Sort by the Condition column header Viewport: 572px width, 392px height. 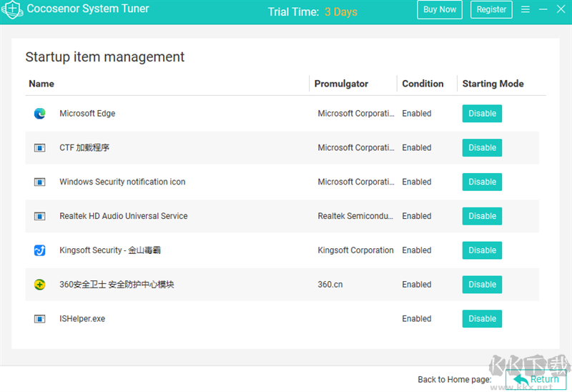point(423,84)
